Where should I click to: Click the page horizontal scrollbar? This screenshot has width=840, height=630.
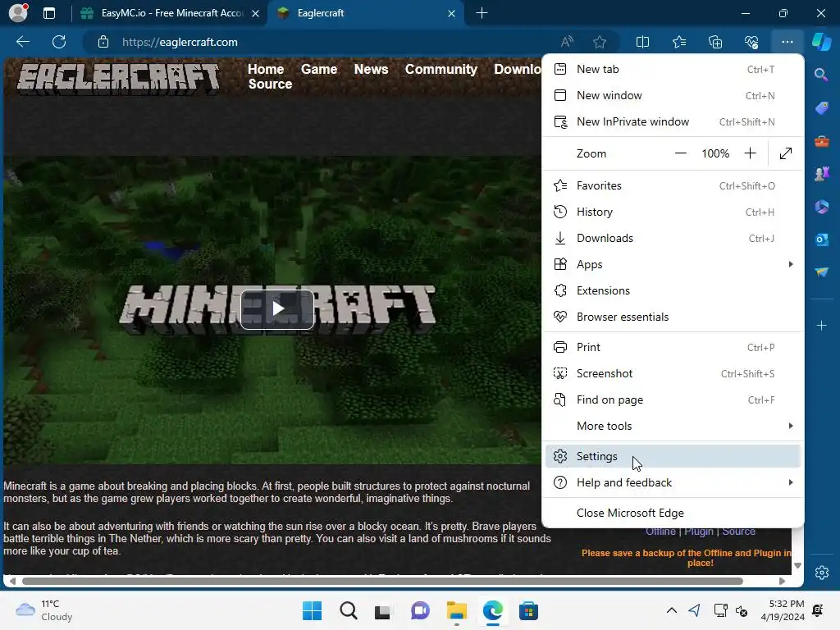pyautogui.click(x=382, y=582)
